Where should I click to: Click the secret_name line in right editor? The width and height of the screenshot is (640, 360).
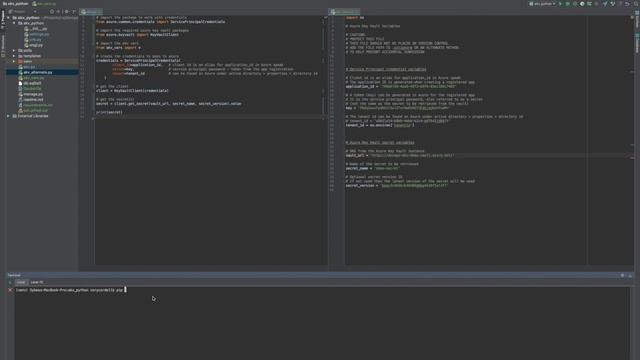click(373, 168)
